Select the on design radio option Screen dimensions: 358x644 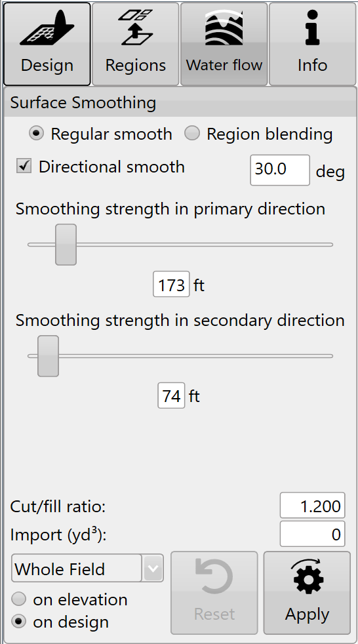pyautogui.click(x=18, y=622)
